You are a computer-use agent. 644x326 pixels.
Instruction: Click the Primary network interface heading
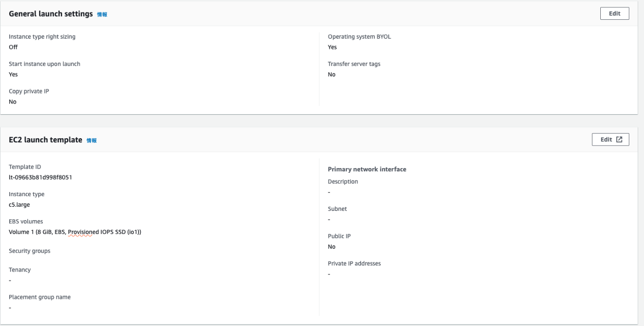click(x=367, y=169)
